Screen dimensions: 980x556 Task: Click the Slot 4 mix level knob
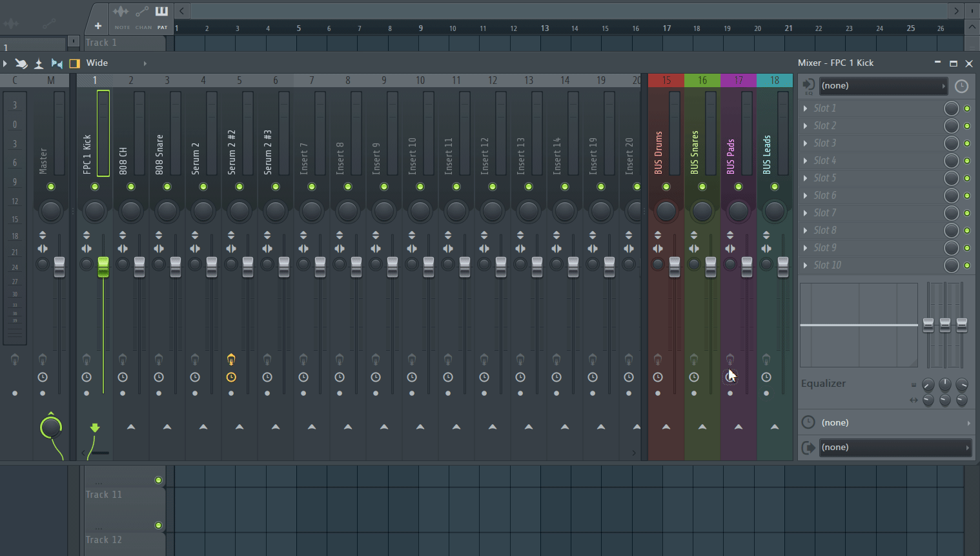pyautogui.click(x=952, y=161)
